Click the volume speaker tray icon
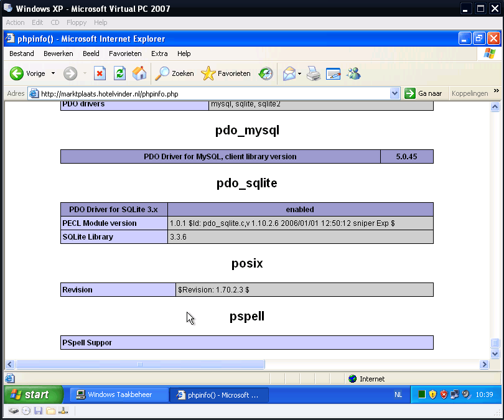Image resolution: width=504 pixels, height=420 pixels. click(466, 394)
